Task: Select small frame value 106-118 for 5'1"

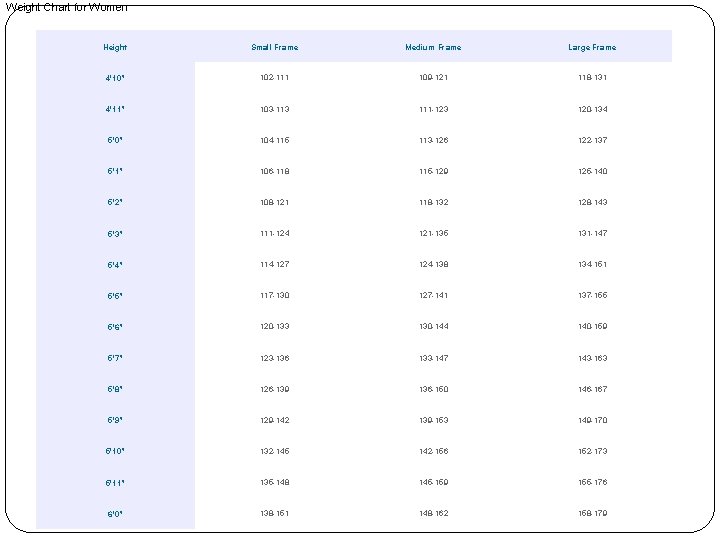Action: (x=275, y=171)
